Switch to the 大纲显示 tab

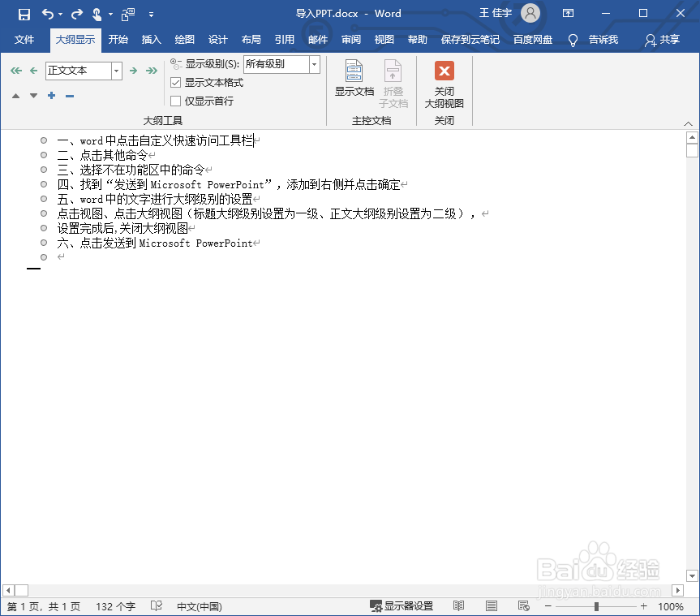[x=75, y=40]
